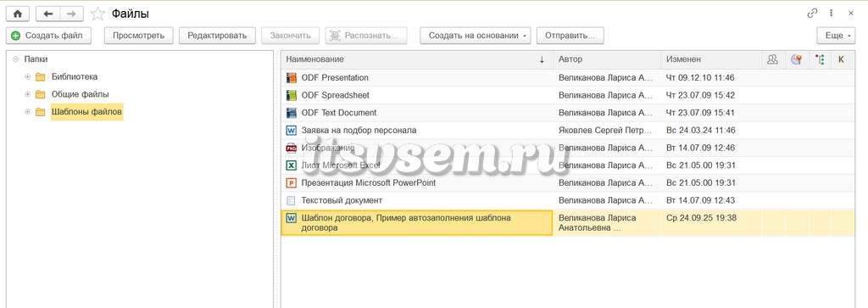Collapse the Папки root node
Screen dimensions: 868x308
15,59
